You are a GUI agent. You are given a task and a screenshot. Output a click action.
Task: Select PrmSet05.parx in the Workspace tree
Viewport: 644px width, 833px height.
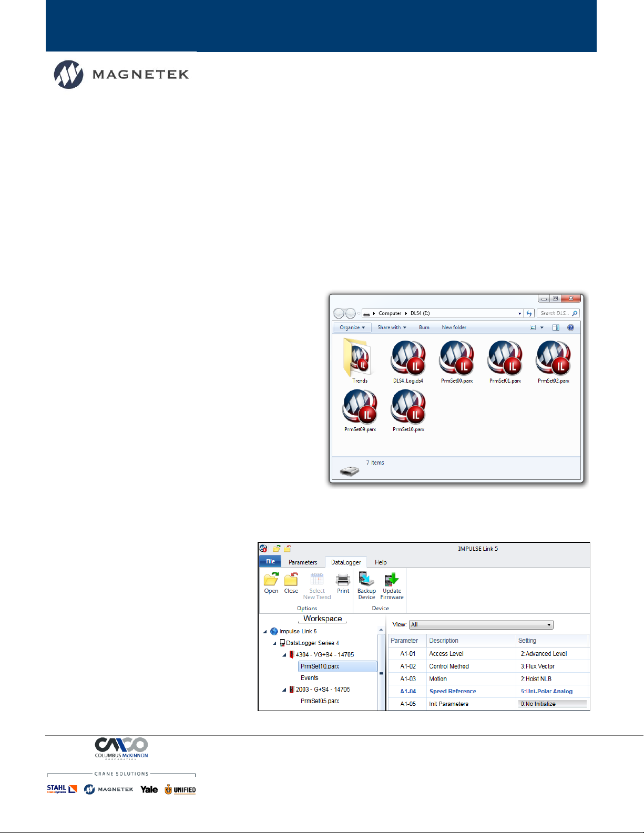pyautogui.click(x=320, y=701)
